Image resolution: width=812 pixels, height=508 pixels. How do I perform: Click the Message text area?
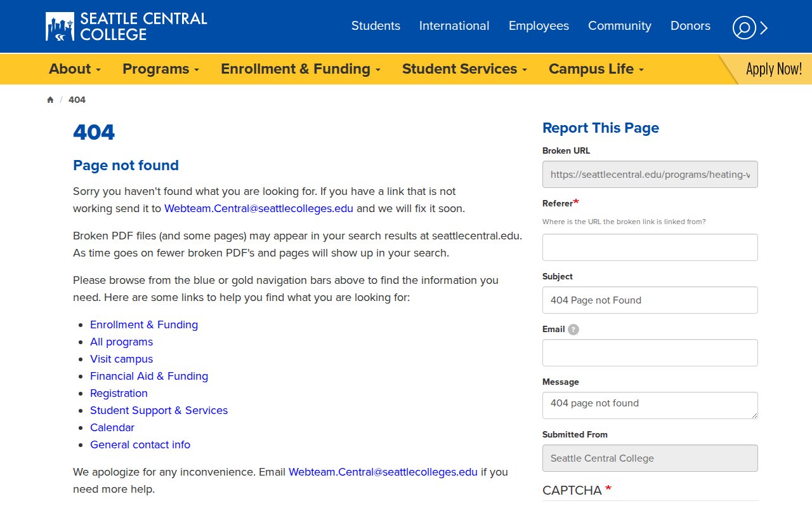650,405
